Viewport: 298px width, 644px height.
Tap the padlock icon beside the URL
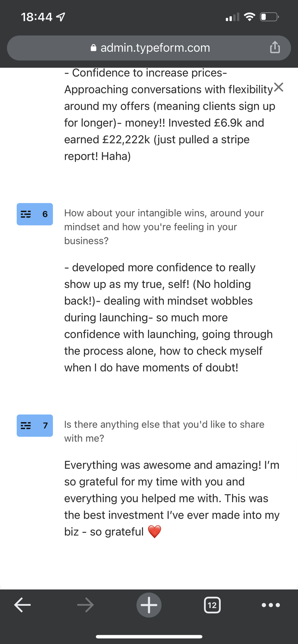(93, 48)
